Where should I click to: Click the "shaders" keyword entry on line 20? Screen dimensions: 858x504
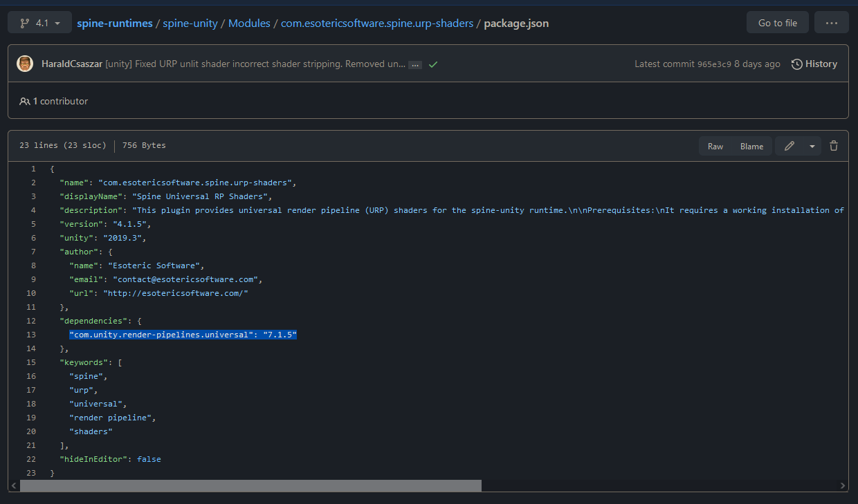(x=91, y=431)
